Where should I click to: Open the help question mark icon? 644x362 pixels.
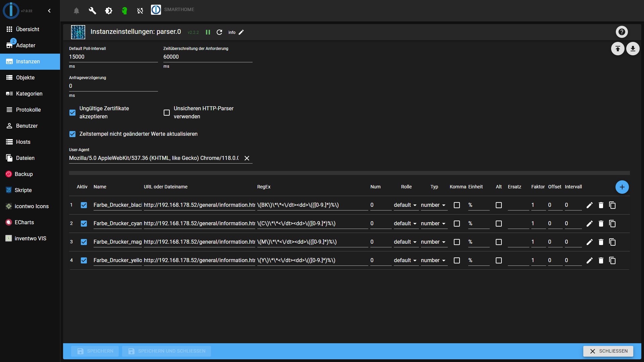622,32
